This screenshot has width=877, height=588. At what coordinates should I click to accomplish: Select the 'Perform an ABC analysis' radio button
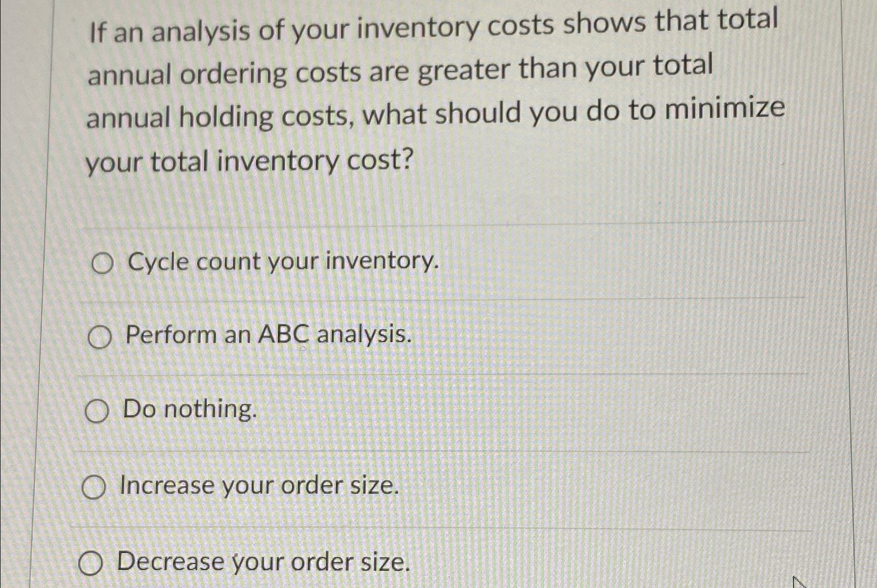pyautogui.click(x=99, y=338)
